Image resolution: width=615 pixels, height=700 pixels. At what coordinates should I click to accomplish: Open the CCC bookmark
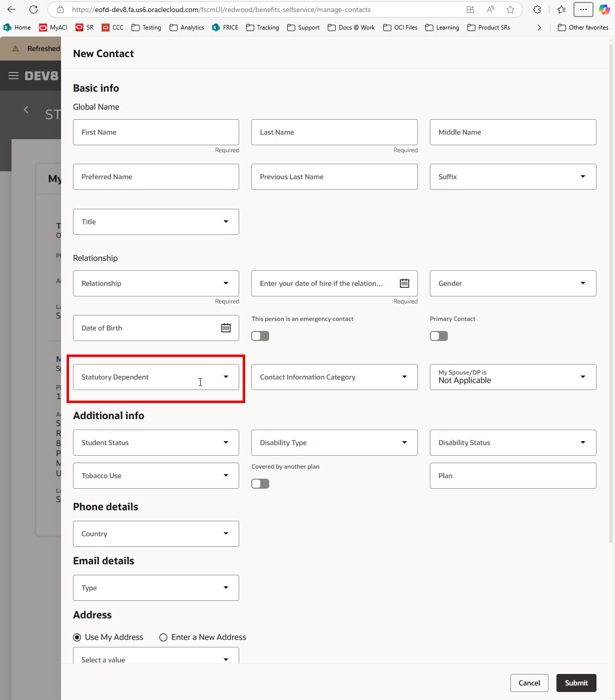[113, 28]
